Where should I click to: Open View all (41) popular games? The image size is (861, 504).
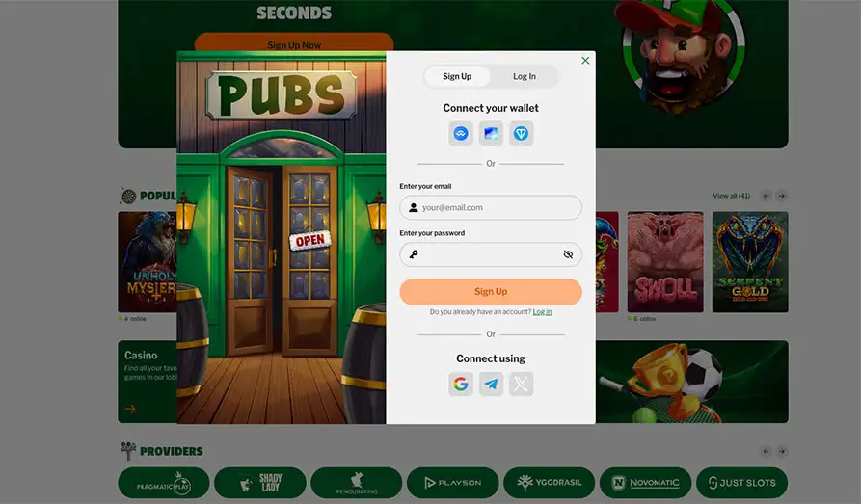(x=732, y=196)
